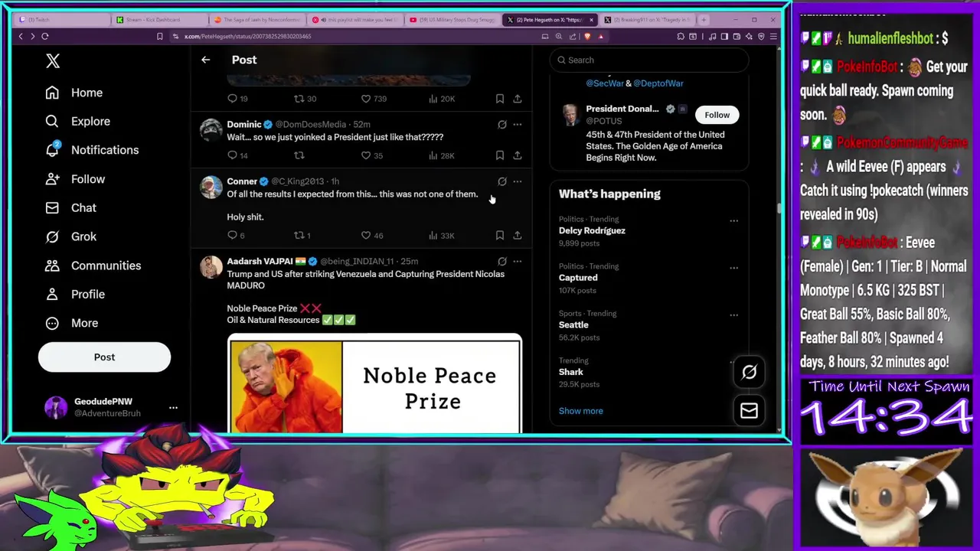The width and height of the screenshot is (980, 551).
Task: Switch to the Kick Dashboard browser tab
Action: tap(159, 19)
